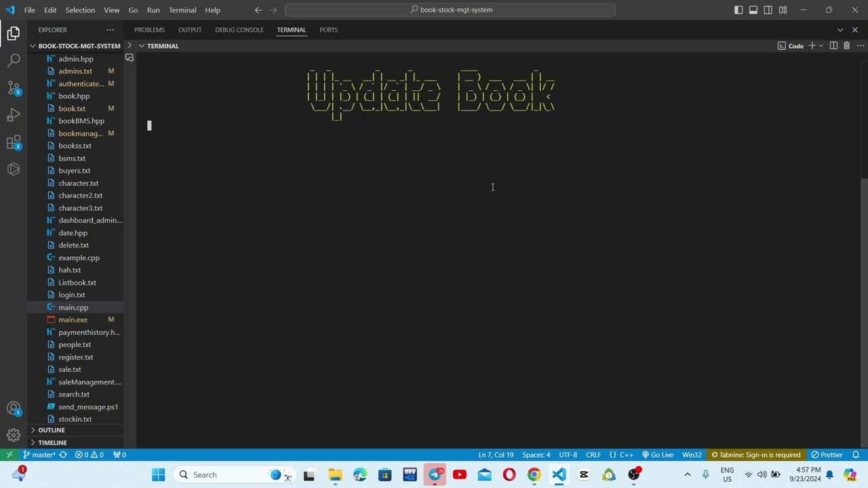Screen dimensions: 868x488
Task: Go forward with the navigation arrow
Action: pyautogui.click(x=273, y=10)
